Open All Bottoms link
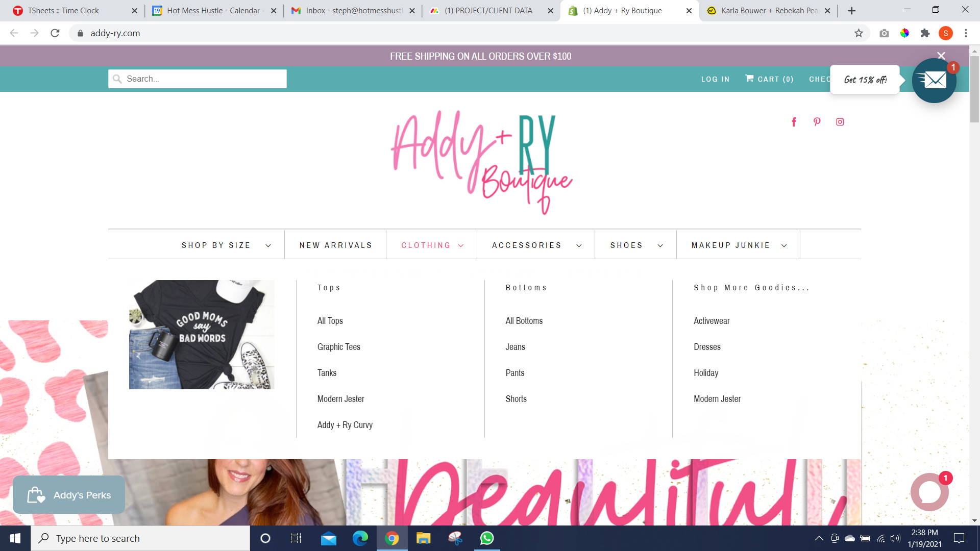Image resolution: width=980 pixels, height=551 pixels. [x=524, y=321]
